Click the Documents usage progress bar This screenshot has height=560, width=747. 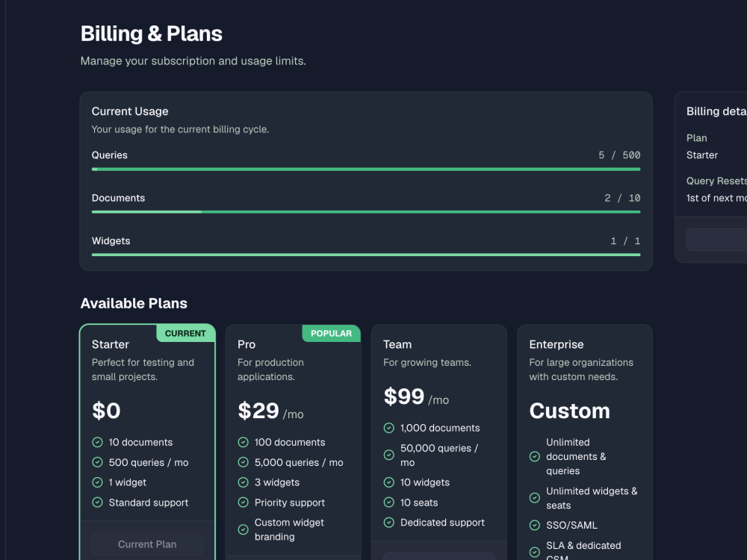pyautogui.click(x=366, y=212)
